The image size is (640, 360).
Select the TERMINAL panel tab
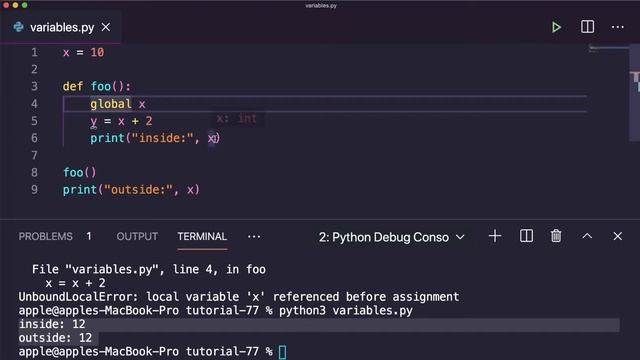coord(202,236)
